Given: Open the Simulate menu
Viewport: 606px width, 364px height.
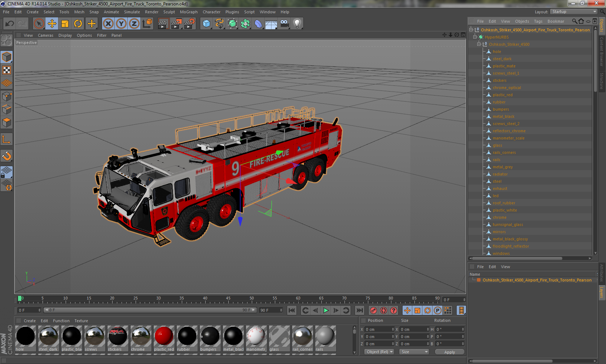Looking at the screenshot, I should pos(132,12).
